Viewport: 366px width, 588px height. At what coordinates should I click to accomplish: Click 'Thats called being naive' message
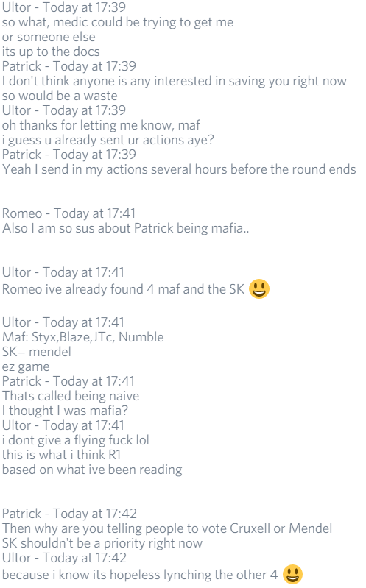71,396
